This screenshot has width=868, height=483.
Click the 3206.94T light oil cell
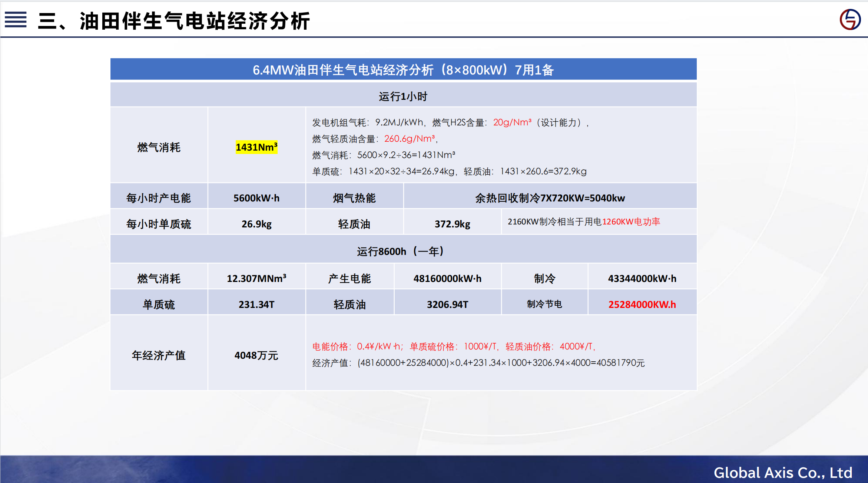click(x=447, y=304)
